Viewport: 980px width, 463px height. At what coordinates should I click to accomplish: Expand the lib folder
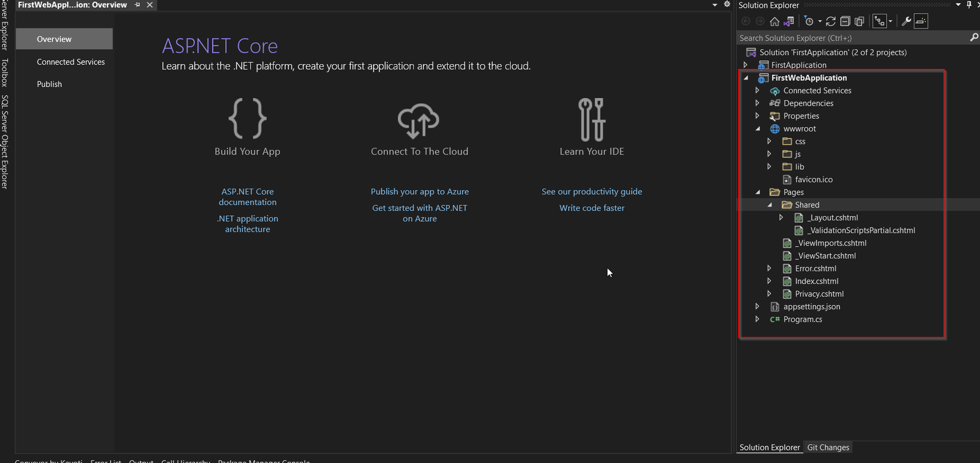769,166
